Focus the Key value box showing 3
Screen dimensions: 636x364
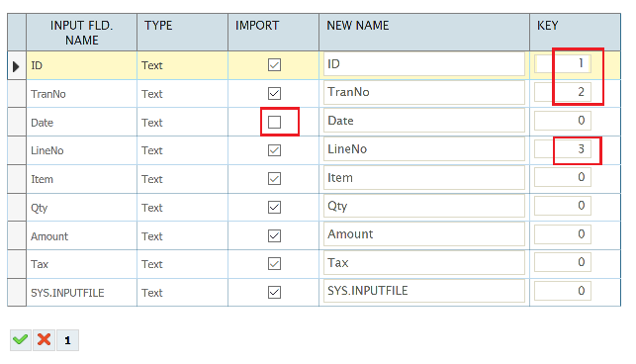tap(562, 149)
